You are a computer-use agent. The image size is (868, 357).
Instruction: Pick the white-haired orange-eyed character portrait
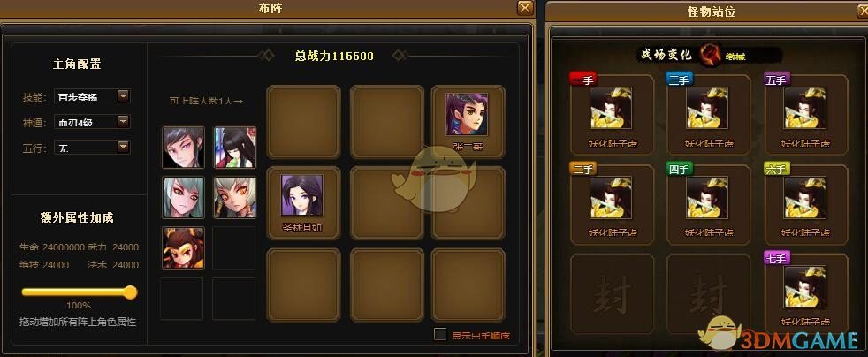click(235, 197)
